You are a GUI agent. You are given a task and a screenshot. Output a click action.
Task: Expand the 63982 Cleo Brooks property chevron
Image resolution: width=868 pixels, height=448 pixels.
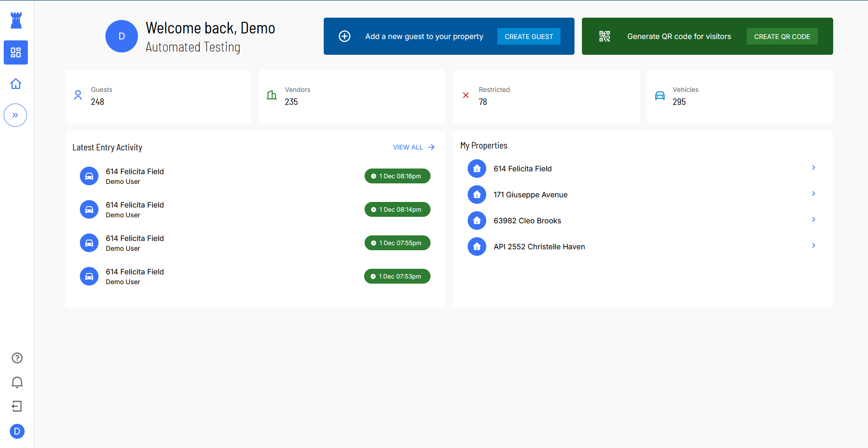coord(813,220)
